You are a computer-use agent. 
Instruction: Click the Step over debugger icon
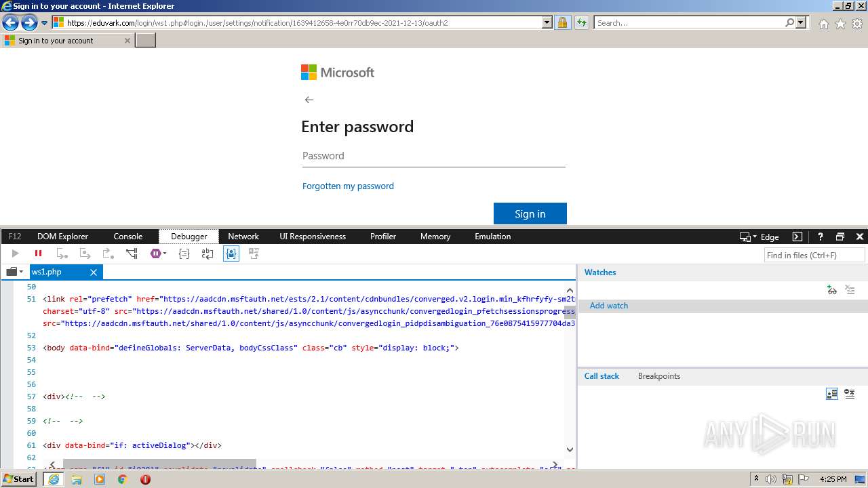click(x=85, y=253)
